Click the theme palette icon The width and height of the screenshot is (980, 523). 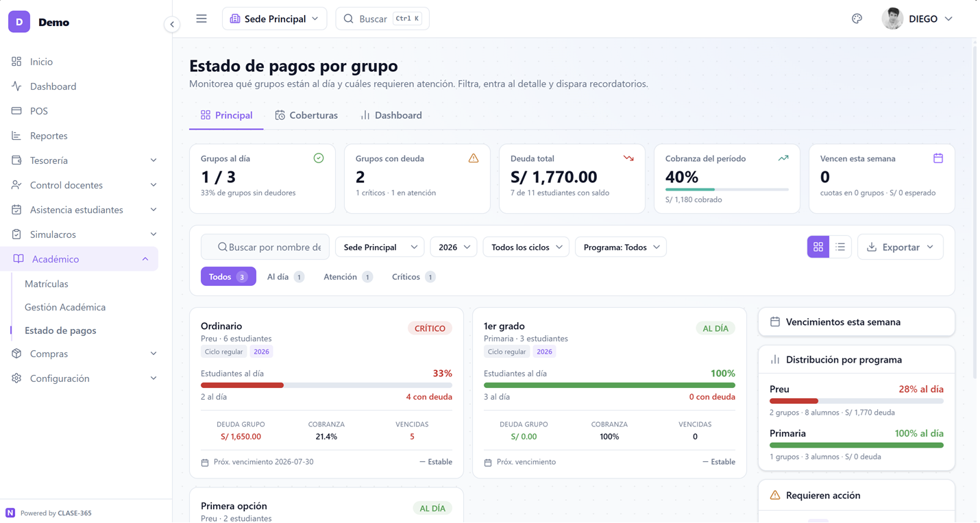(857, 19)
